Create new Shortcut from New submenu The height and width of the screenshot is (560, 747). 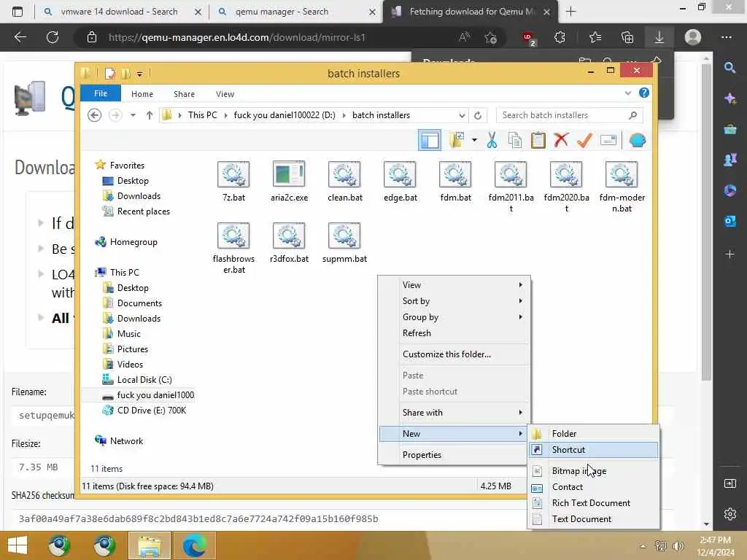[594, 449]
